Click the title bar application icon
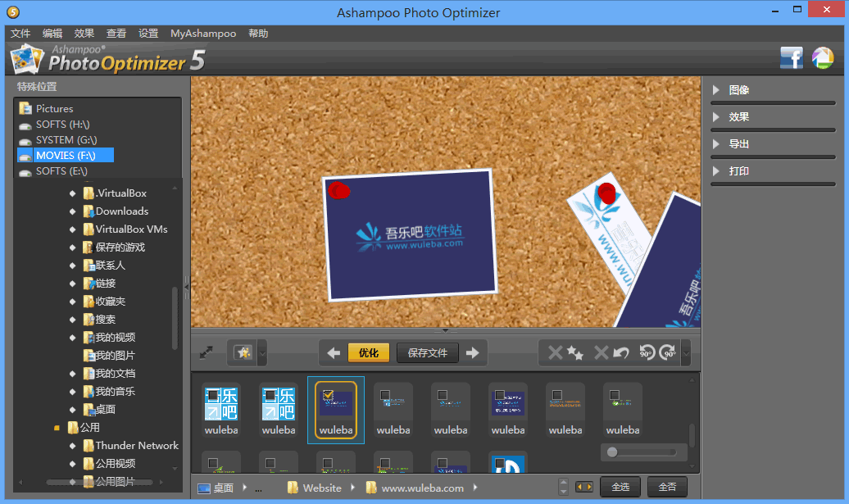The image size is (849, 504). point(13,12)
